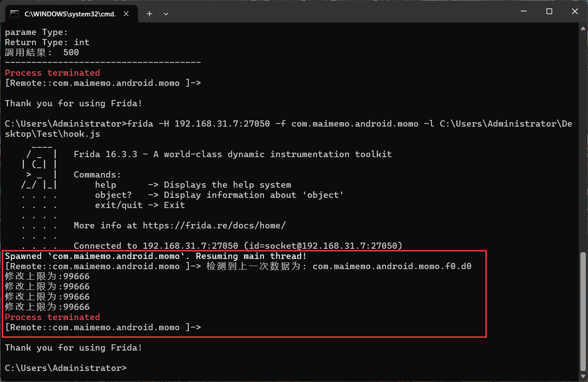Click the 'parame Type:' line
The width and height of the screenshot is (588, 382).
click(x=37, y=32)
